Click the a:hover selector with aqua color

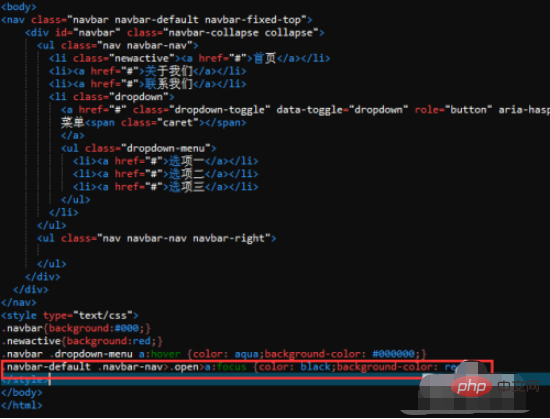coord(160,354)
